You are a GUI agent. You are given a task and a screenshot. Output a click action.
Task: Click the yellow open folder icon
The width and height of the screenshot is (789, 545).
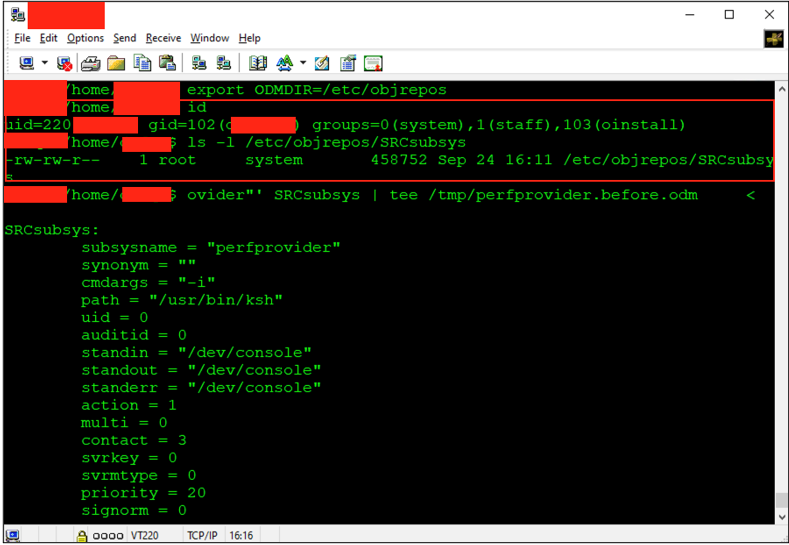[x=116, y=63]
